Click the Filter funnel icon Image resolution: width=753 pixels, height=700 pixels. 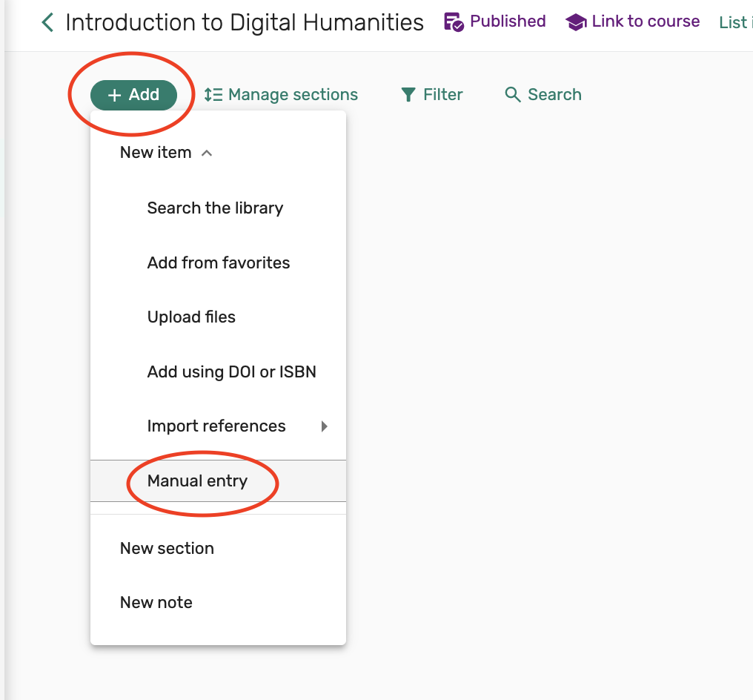tap(408, 95)
